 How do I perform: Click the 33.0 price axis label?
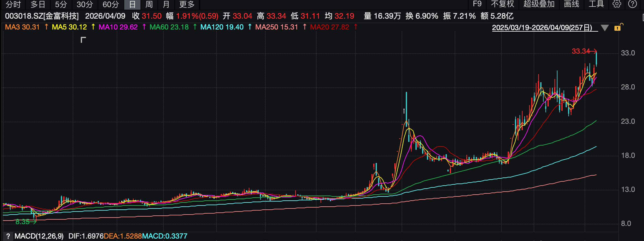(628, 53)
